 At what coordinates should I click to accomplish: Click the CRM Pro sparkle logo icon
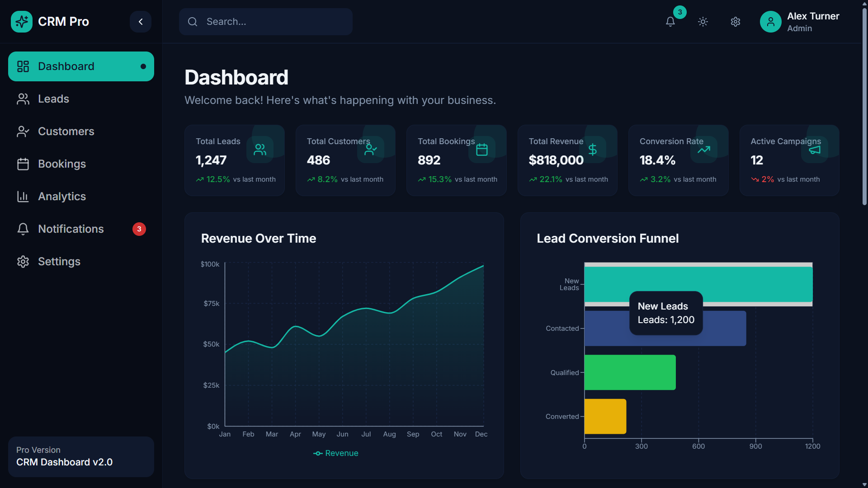point(21,21)
